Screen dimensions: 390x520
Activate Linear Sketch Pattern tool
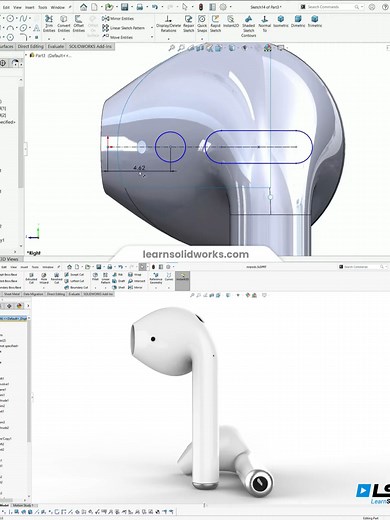124,28
